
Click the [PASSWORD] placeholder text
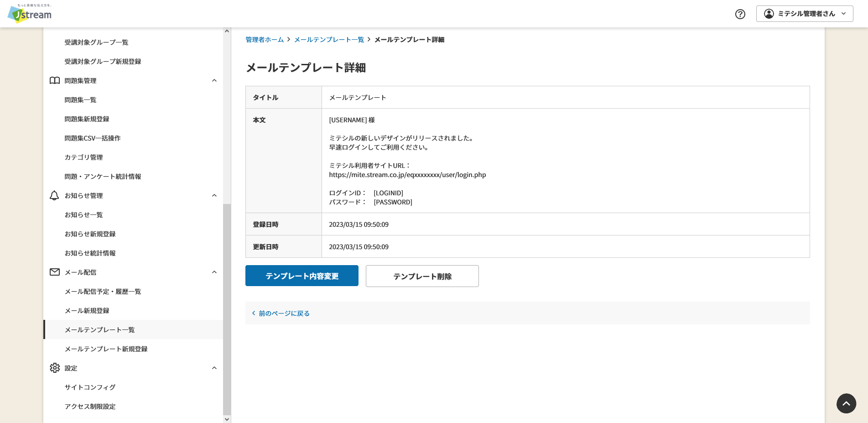pos(393,202)
